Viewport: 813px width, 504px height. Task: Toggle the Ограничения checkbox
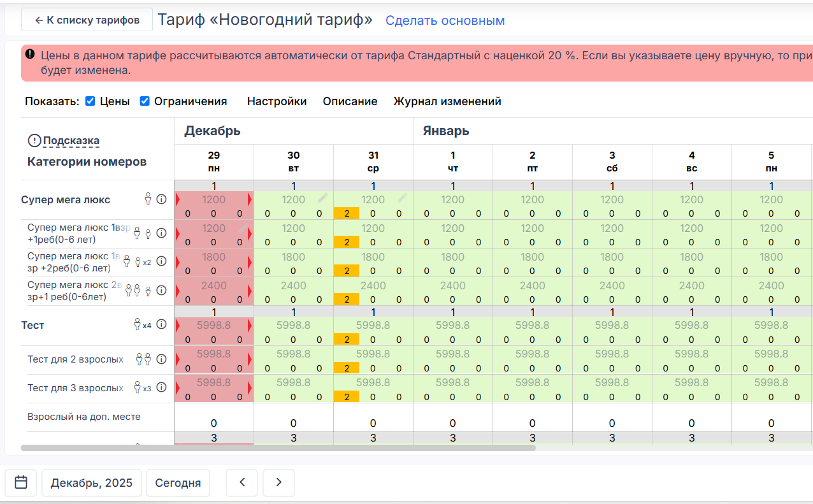(x=145, y=101)
